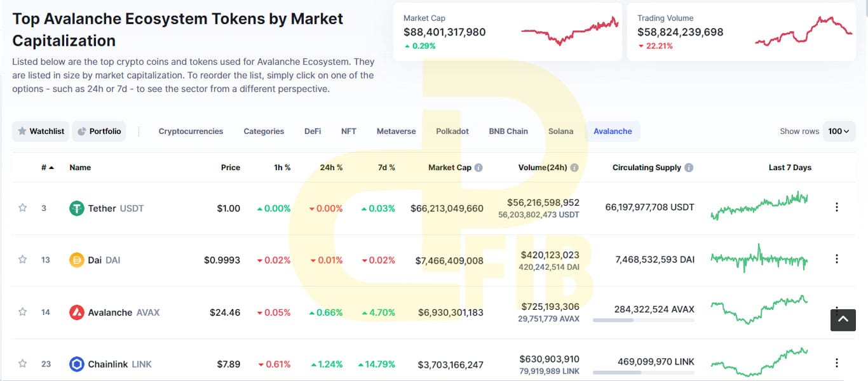Switch to the Polkadot tab
Screen dimensions: 868x381
pyautogui.click(x=452, y=131)
